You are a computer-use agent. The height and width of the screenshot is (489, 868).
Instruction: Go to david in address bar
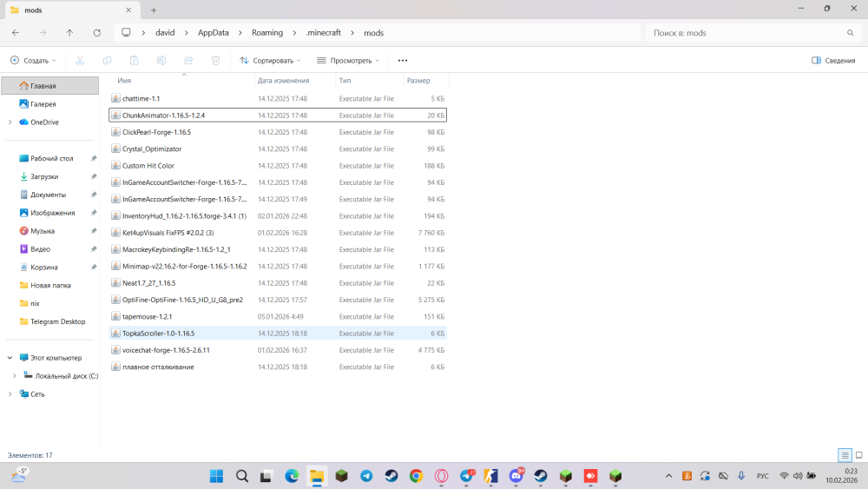click(x=165, y=33)
